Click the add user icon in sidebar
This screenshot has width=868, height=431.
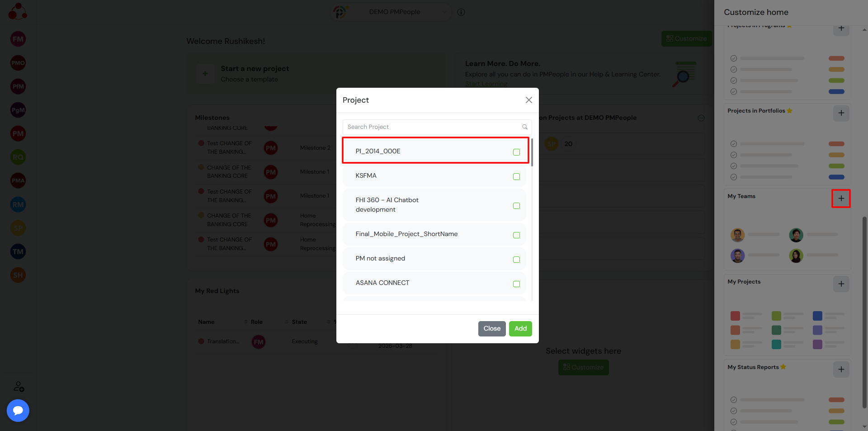[x=19, y=387]
